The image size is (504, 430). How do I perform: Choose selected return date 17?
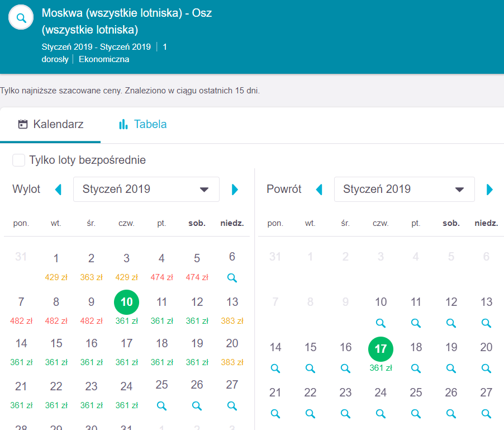coord(381,349)
